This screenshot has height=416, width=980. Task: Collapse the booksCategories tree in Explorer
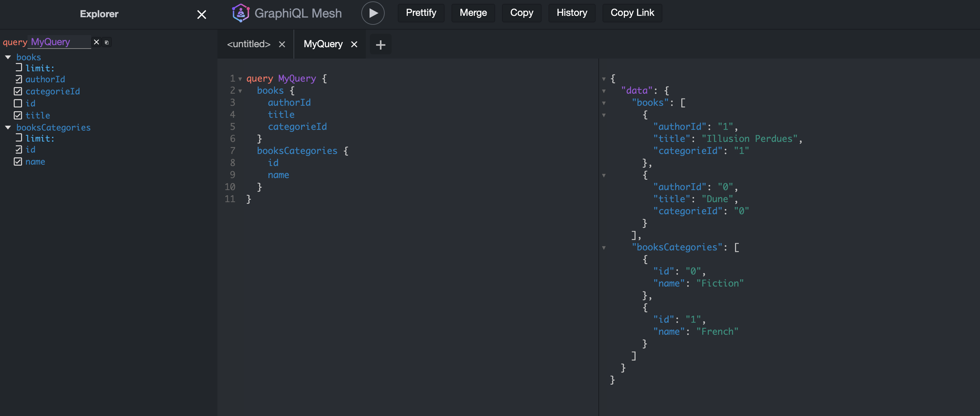[8, 127]
